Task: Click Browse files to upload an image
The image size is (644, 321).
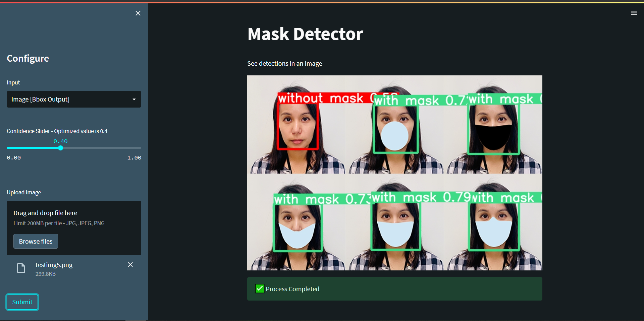Action: click(36, 241)
